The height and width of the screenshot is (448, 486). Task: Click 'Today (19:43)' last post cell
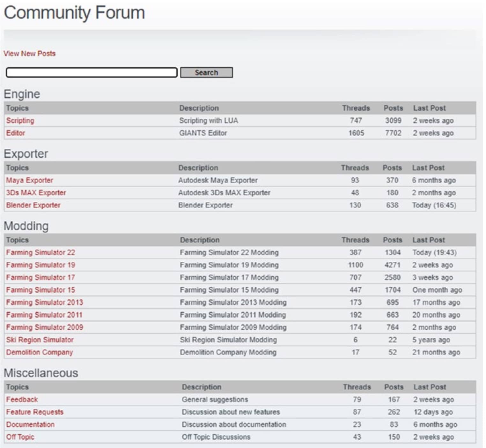(434, 252)
